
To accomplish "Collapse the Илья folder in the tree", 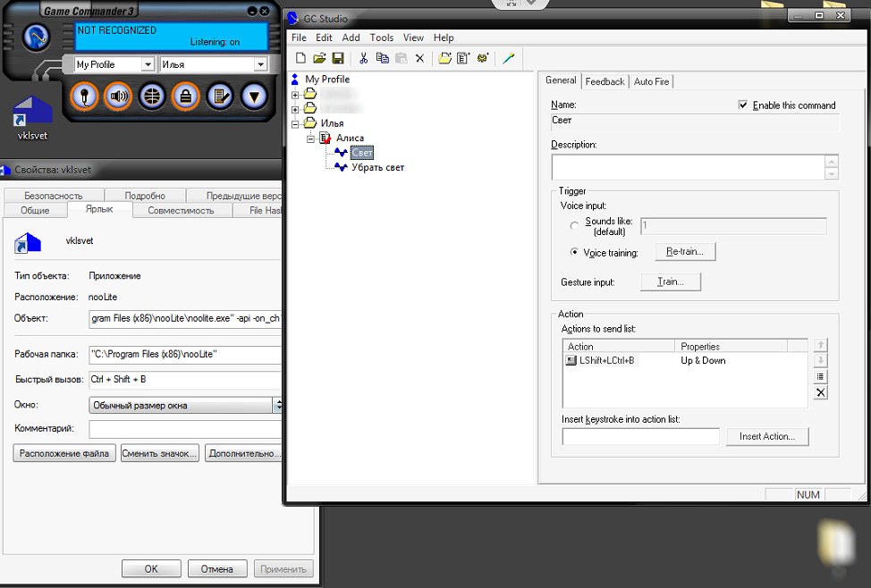I will pyautogui.click(x=297, y=123).
